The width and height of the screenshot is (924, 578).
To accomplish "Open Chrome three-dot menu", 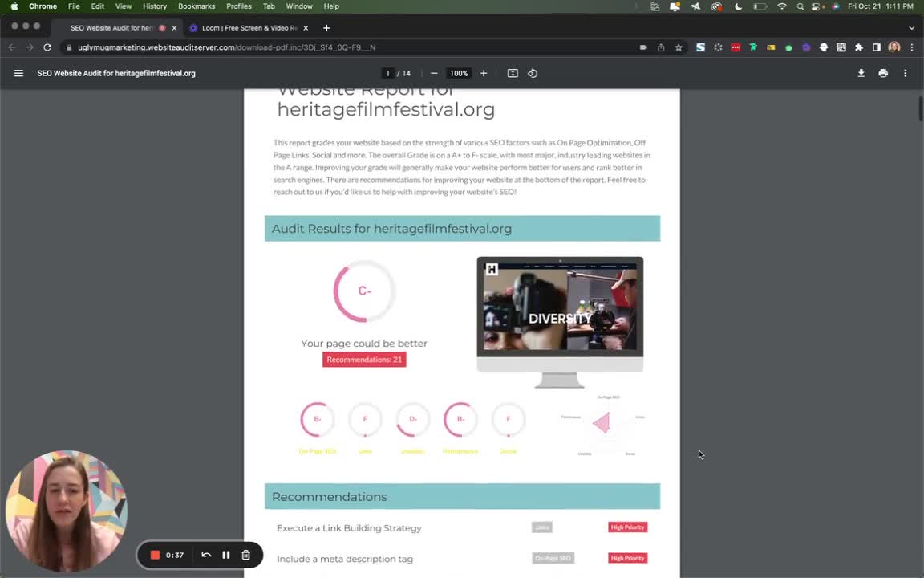I will click(912, 47).
